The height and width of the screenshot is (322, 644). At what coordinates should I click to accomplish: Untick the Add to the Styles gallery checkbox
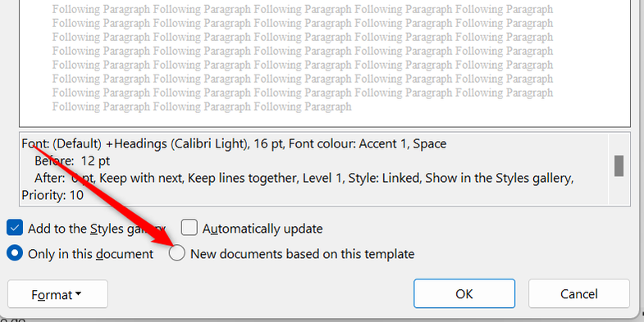coord(15,228)
